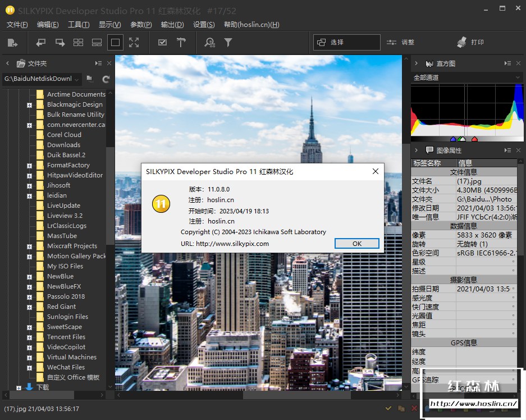Select single image preview mode

pyautogui.click(x=115, y=43)
